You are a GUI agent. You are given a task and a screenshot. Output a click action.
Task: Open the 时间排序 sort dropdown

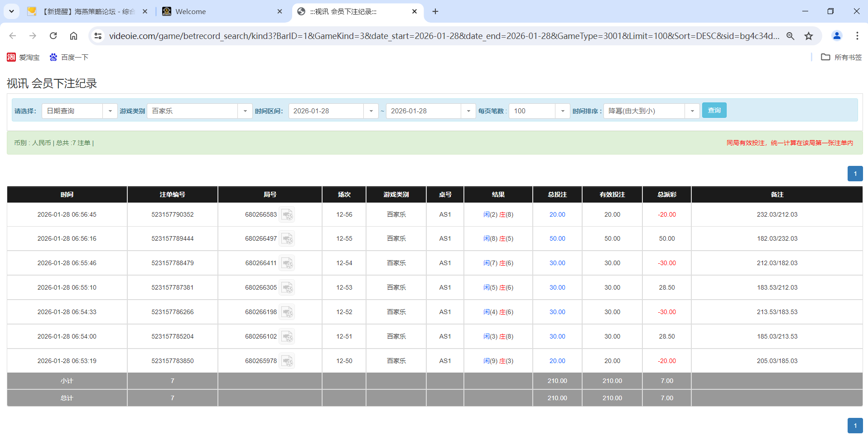click(692, 111)
